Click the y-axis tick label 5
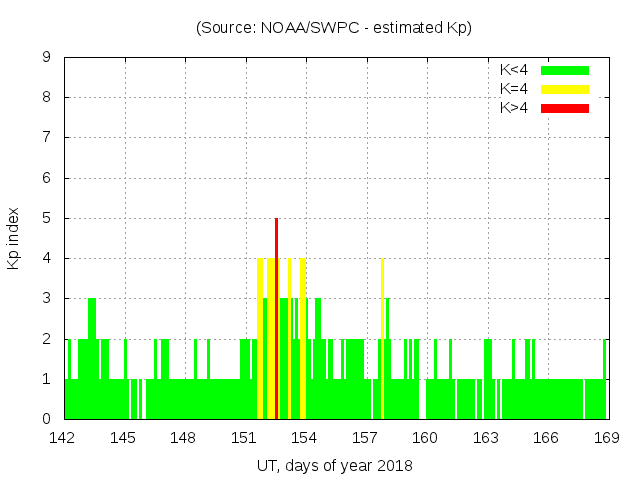This screenshot has height=480, width=640. 47,218
